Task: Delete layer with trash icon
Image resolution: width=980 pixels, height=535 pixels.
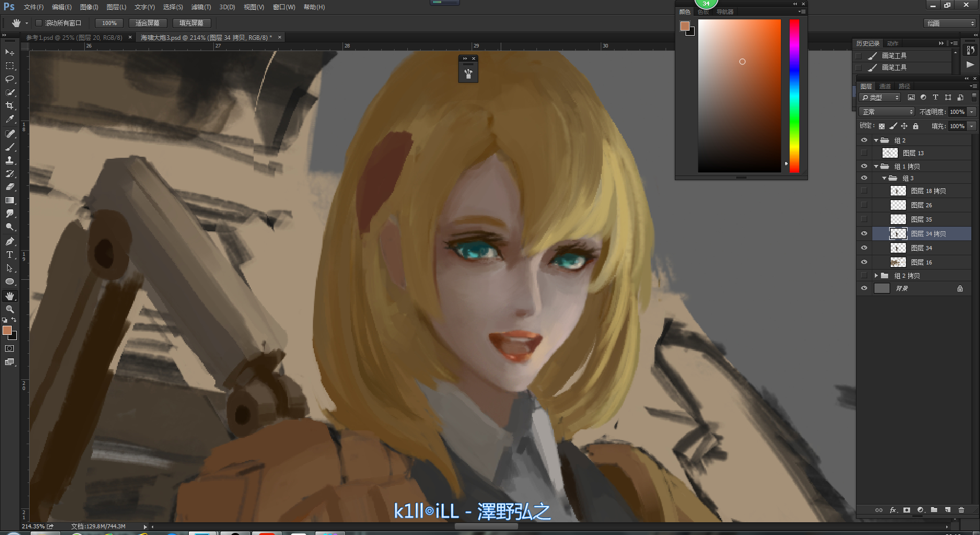Action: click(x=962, y=510)
